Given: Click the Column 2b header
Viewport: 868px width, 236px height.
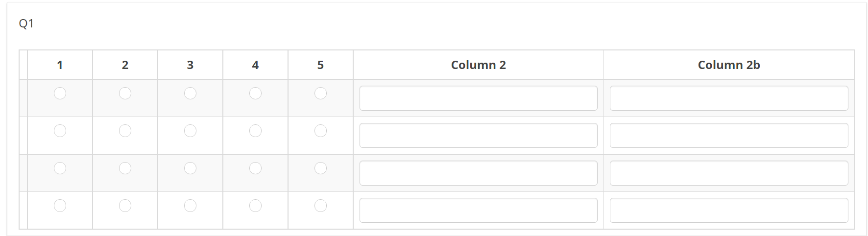Looking at the screenshot, I should (728, 65).
